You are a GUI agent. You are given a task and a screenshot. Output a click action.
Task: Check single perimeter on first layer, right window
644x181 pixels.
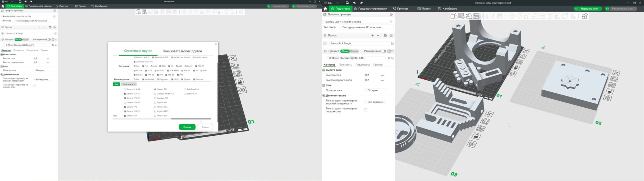[x=366, y=110]
